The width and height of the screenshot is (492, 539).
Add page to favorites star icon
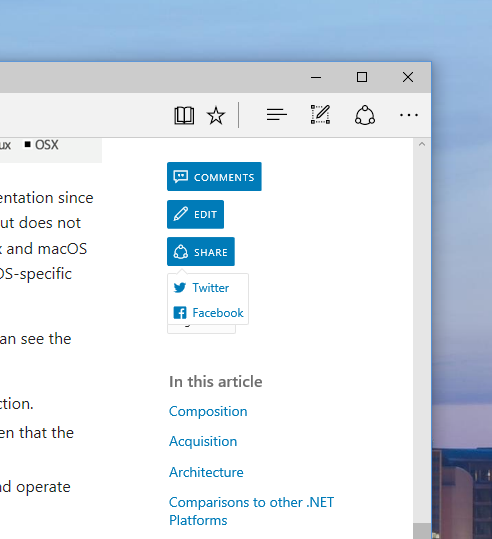click(x=216, y=115)
